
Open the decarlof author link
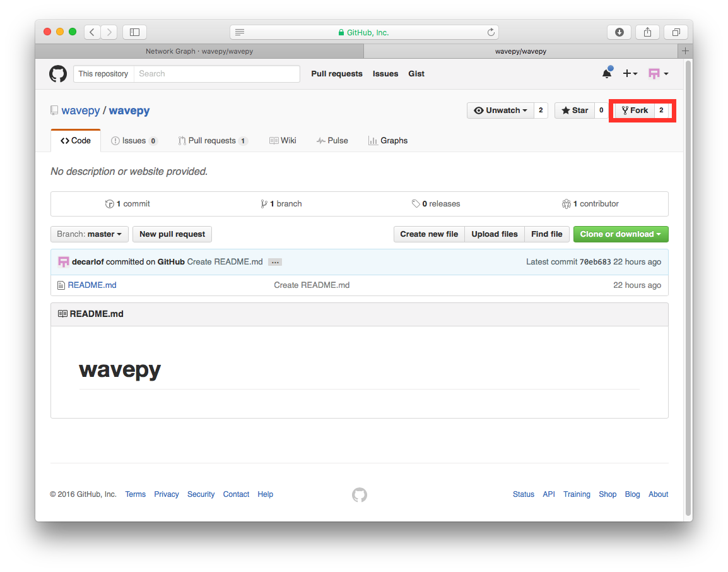click(88, 261)
